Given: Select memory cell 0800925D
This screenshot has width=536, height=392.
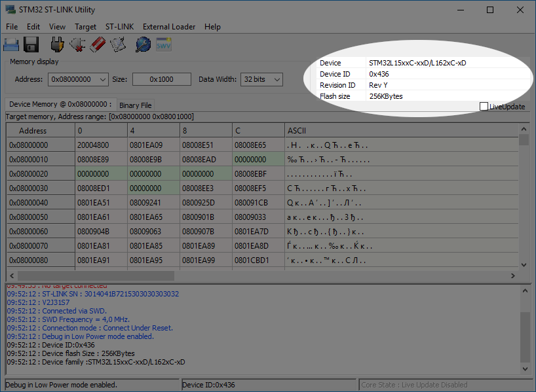Looking at the screenshot, I should point(206,202).
